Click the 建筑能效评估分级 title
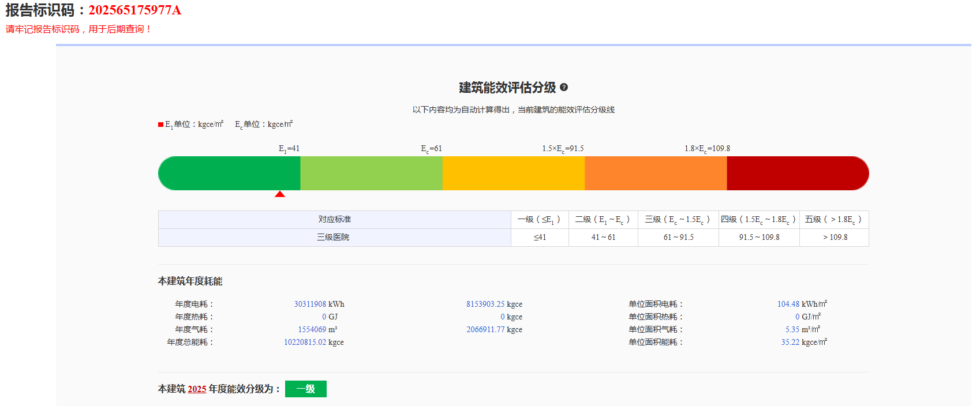The image size is (980, 410). pyautogui.click(x=507, y=88)
